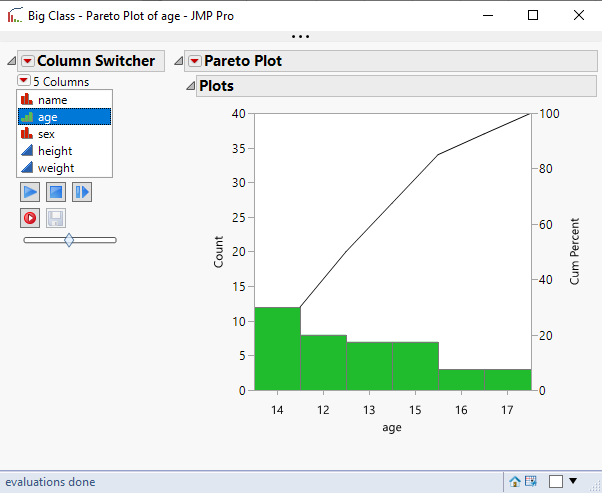The image size is (602, 493).
Task: Open the JMP Home Window icon
Action: coord(515,481)
